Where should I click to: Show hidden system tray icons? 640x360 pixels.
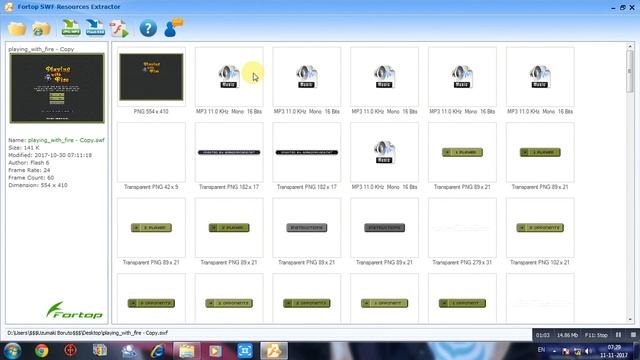point(554,351)
